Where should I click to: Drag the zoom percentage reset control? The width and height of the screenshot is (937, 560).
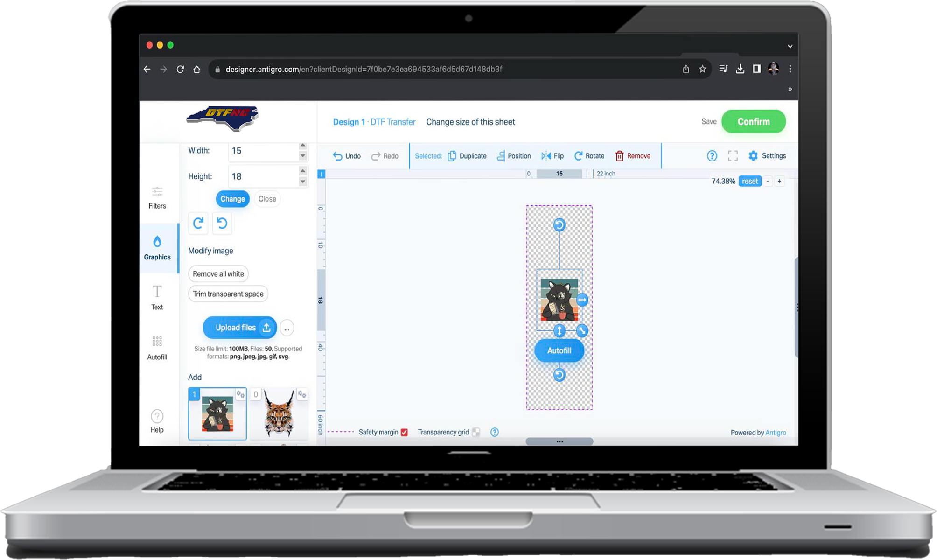pos(748,181)
